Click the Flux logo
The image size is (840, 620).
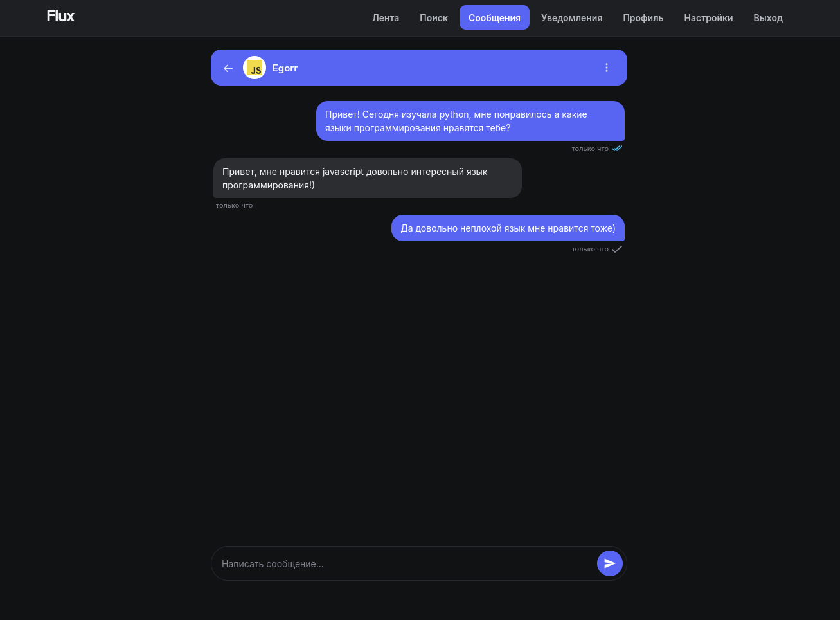(x=60, y=16)
